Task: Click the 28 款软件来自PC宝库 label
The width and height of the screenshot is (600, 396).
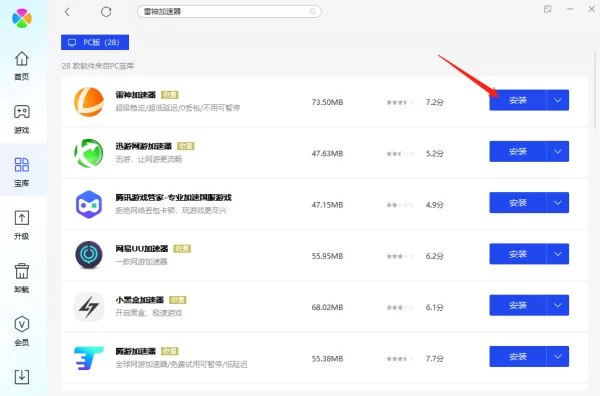Action: tap(98, 66)
